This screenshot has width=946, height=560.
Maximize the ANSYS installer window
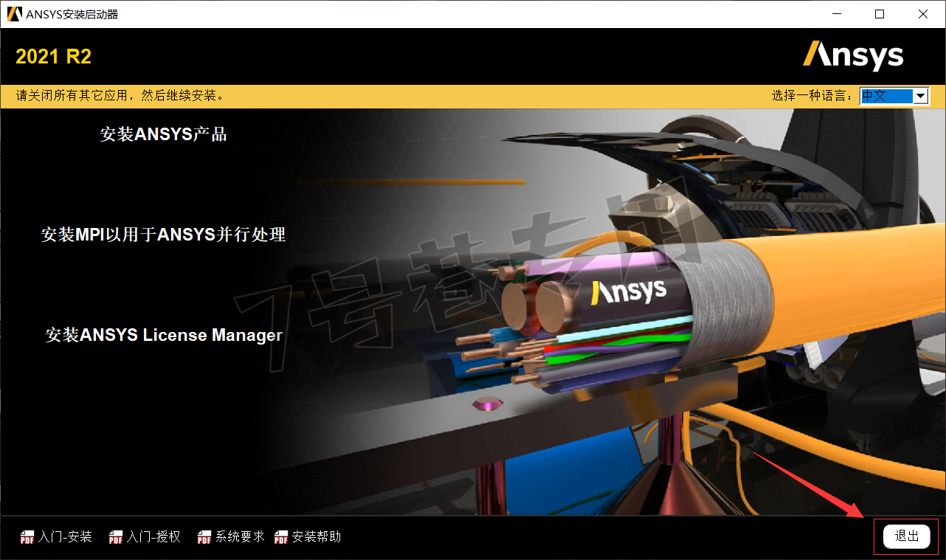880,14
